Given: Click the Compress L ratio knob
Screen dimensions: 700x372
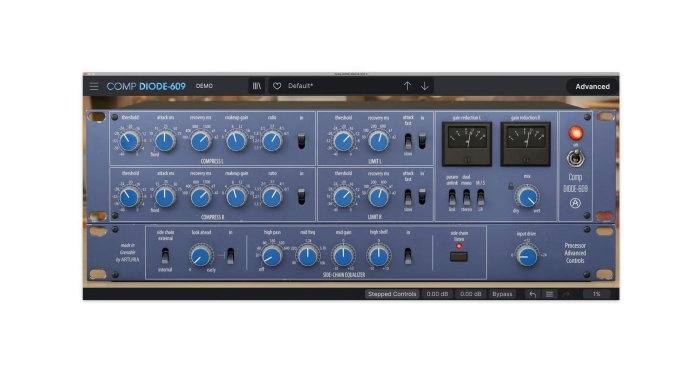Looking at the screenshot, I should point(272,142).
